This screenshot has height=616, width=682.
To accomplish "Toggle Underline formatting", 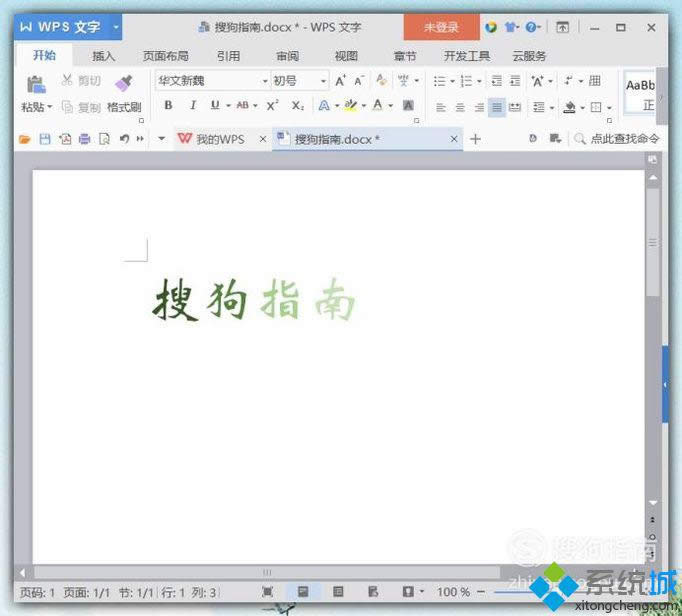I will [215, 105].
